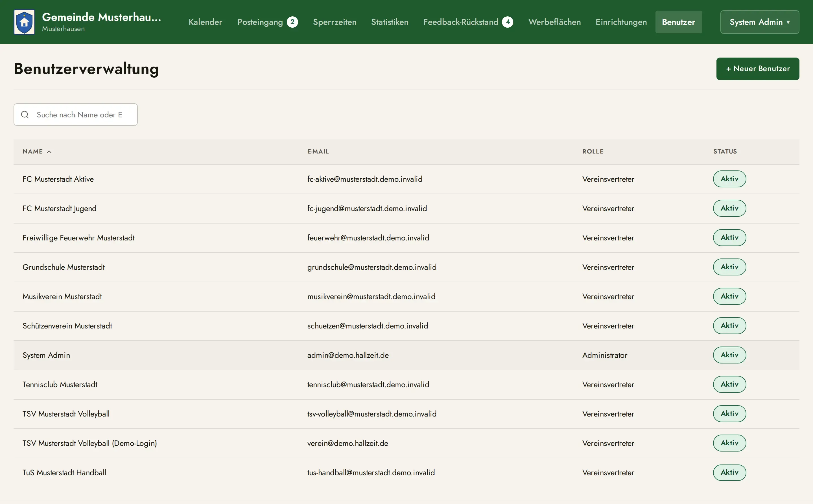Open Sperrzeiten page

(335, 22)
